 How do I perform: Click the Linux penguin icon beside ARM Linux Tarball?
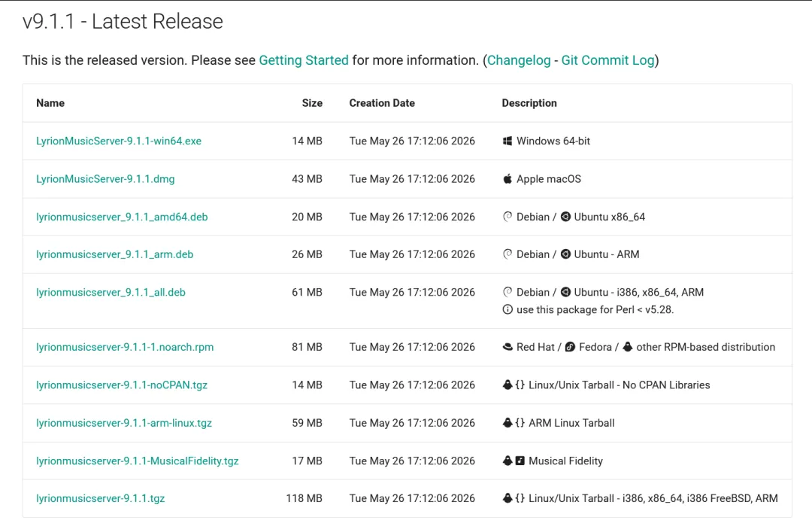pos(507,423)
